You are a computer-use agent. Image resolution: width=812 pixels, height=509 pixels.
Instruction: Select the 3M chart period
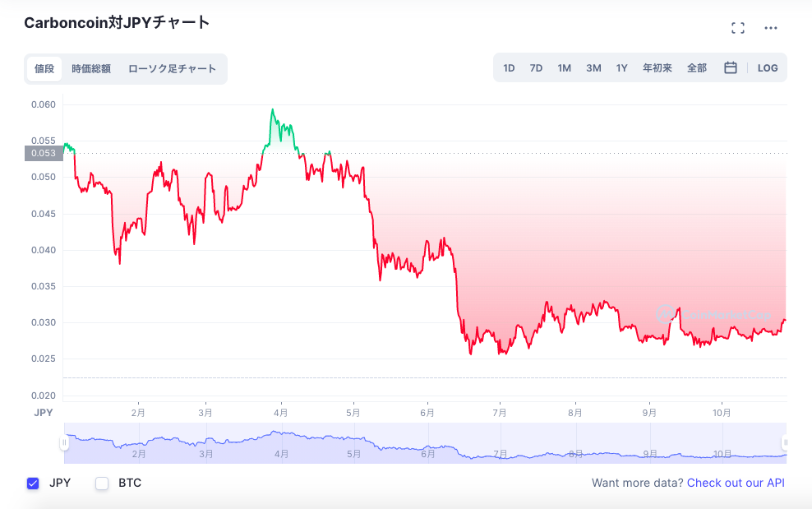593,67
